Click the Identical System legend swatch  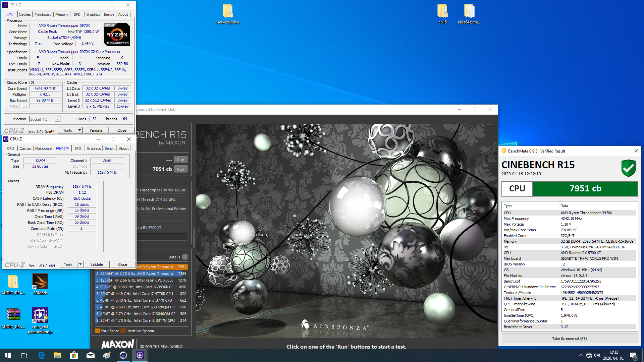pyautogui.click(x=123, y=331)
